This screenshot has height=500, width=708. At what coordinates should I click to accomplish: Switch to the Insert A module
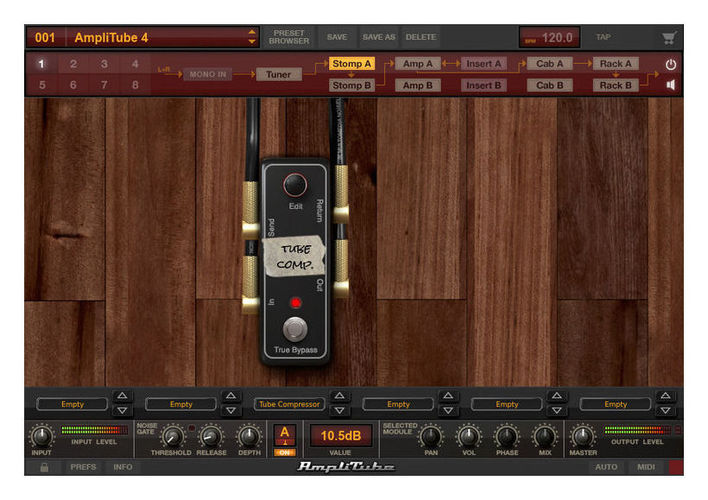484,64
